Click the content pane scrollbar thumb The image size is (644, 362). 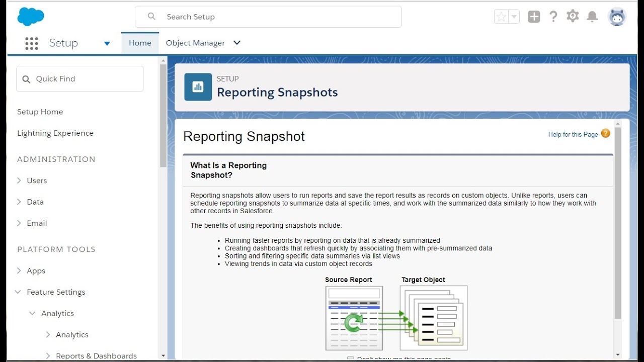click(x=618, y=223)
